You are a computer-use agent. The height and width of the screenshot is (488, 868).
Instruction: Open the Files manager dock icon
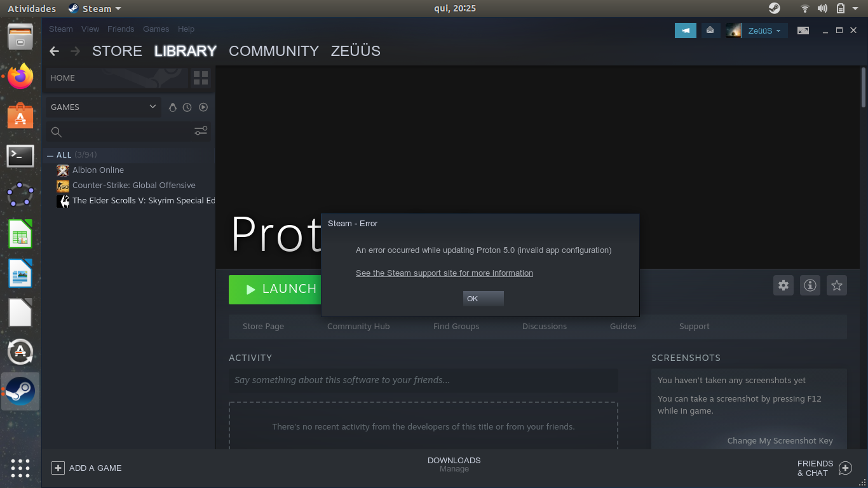pyautogui.click(x=20, y=37)
